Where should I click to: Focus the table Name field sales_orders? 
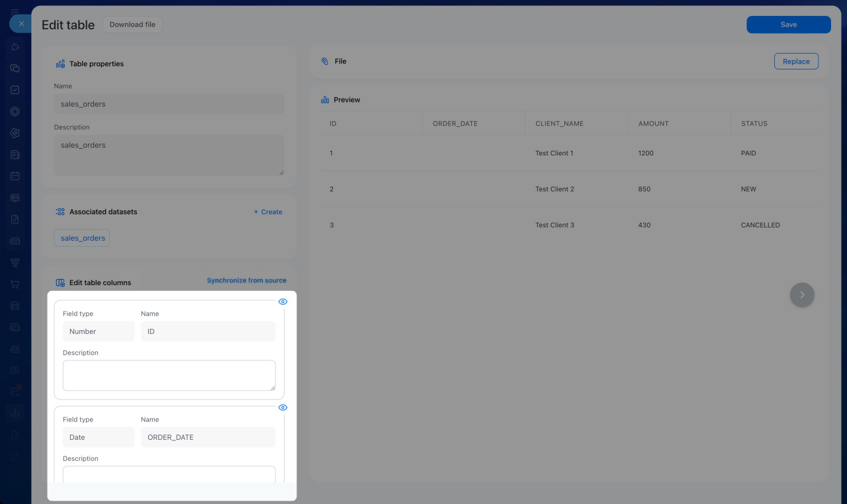pos(169,104)
